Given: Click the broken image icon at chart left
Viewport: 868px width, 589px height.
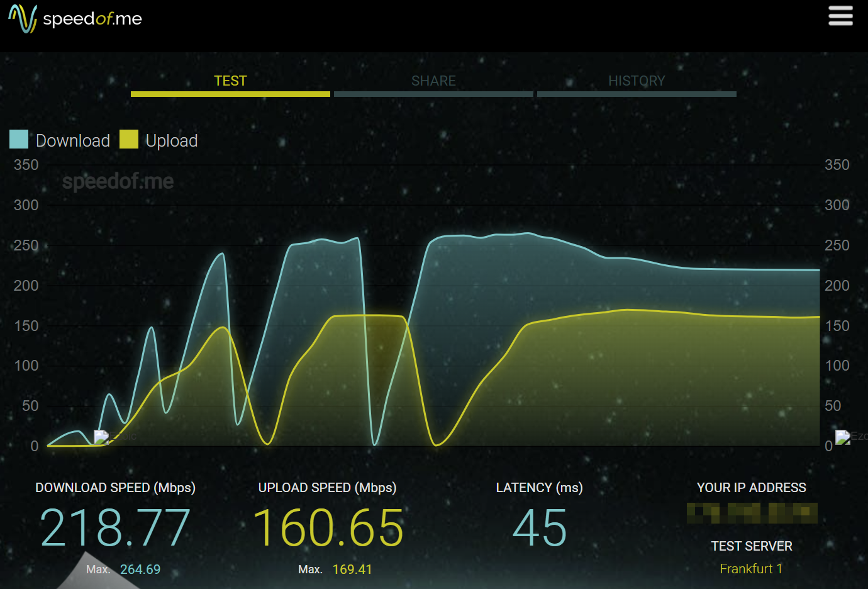Looking at the screenshot, I should coord(101,437).
